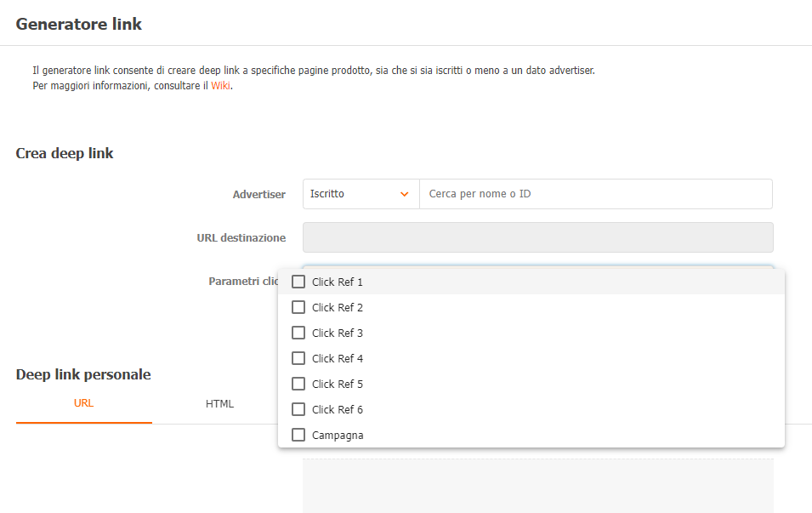The image size is (812, 513).
Task: Switch to the HTML tab
Action: 219,404
